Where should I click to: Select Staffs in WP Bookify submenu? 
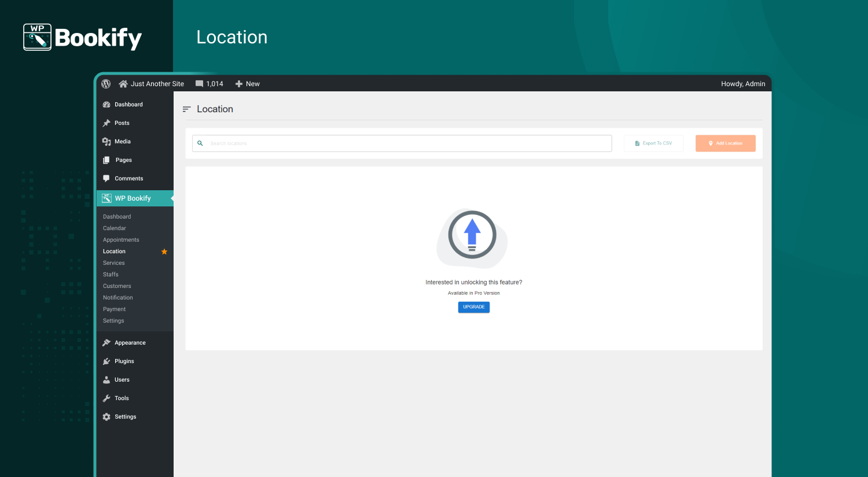(x=111, y=274)
